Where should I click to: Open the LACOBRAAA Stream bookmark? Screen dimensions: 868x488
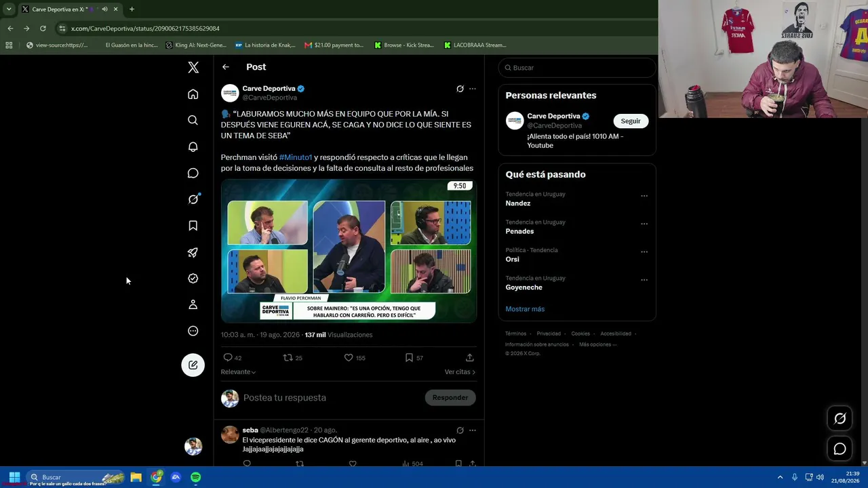point(475,45)
